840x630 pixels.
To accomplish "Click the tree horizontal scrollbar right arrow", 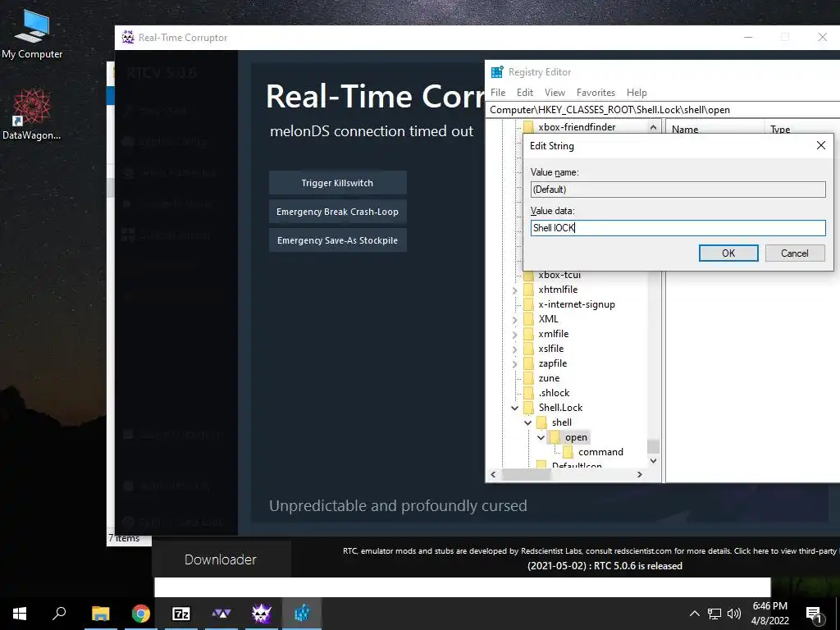I will point(640,475).
